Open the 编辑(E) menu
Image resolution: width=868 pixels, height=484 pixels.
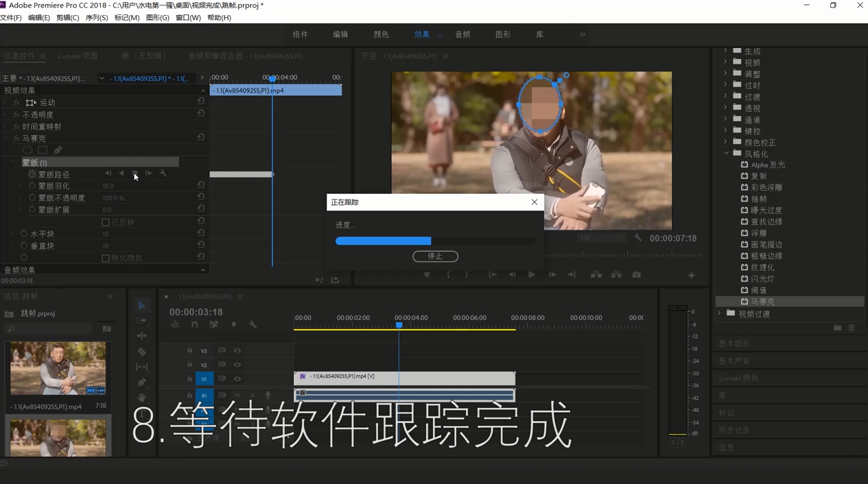point(39,18)
